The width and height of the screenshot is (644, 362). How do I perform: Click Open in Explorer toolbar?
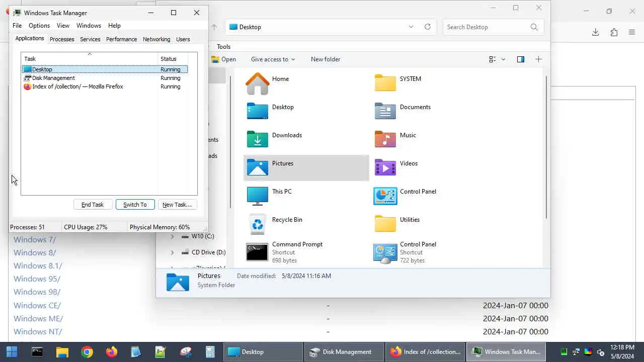(x=223, y=59)
